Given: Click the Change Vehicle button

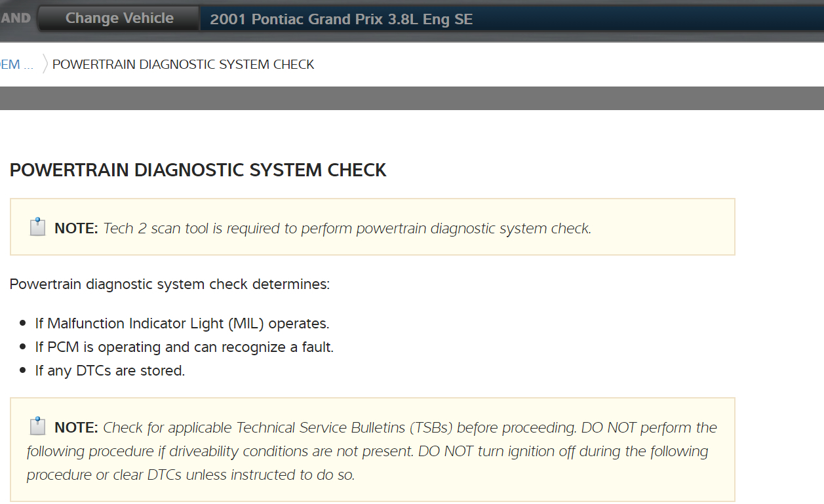Looking at the screenshot, I should pyautogui.click(x=119, y=18).
